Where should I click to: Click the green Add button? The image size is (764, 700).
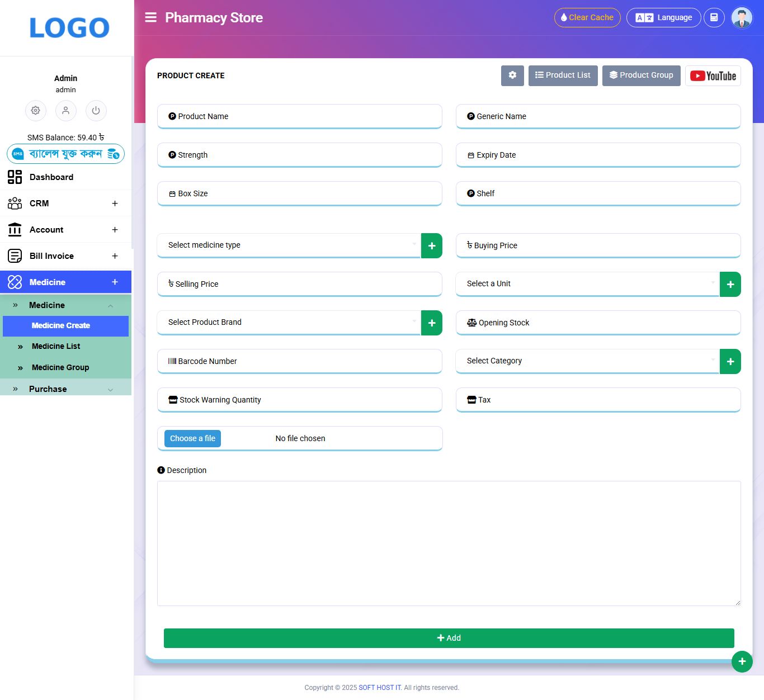tap(449, 638)
